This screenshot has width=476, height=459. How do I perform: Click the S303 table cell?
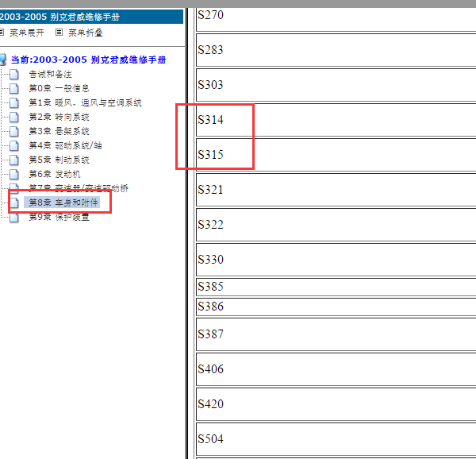click(x=336, y=85)
